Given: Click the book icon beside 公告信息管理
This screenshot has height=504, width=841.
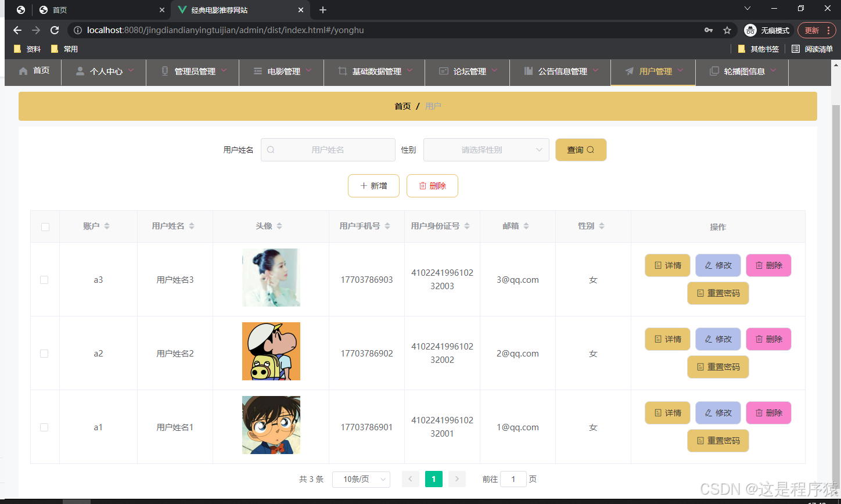Looking at the screenshot, I should (529, 71).
